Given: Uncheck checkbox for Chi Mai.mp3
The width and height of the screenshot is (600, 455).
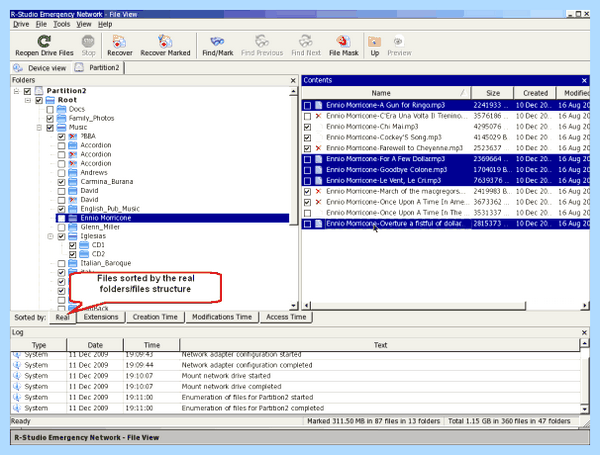Looking at the screenshot, I should coord(307,127).
